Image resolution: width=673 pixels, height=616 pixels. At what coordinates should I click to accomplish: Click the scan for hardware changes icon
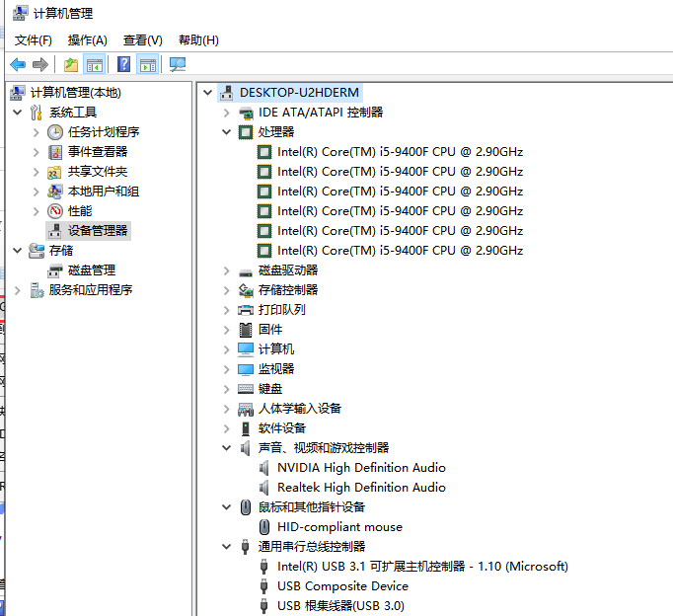click(x=178, y=65)
